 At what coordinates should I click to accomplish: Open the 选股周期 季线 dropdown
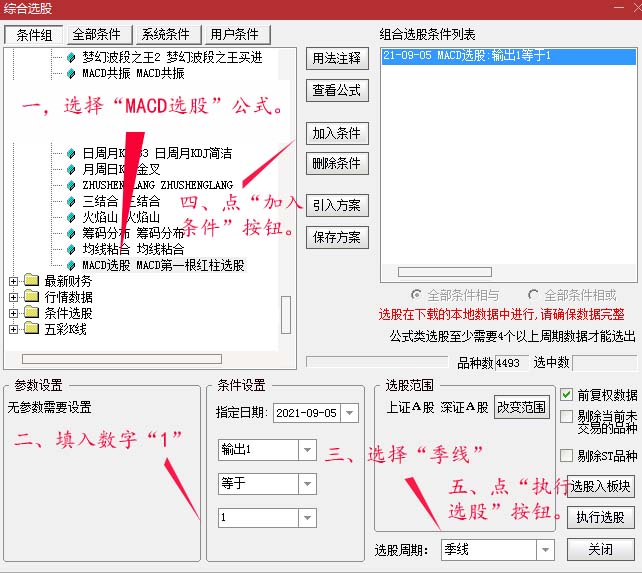click(x=545, y=550)
